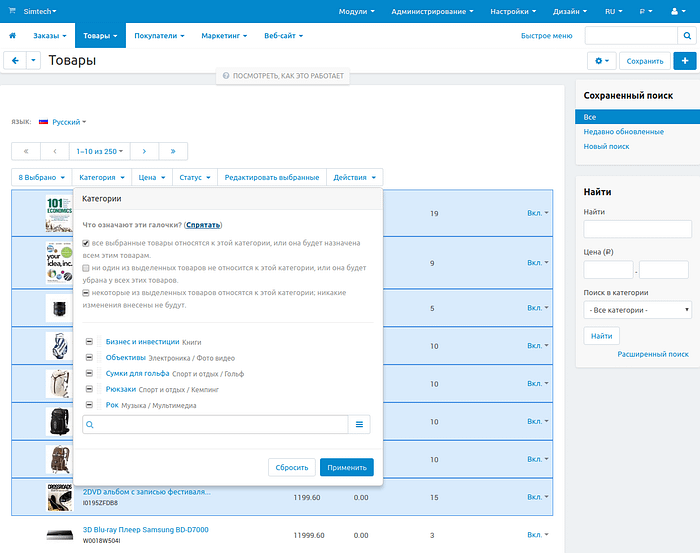This screenshot has height=553, width=700.
Task: Click the blue plus add button
Action: [x=686, y=61]
